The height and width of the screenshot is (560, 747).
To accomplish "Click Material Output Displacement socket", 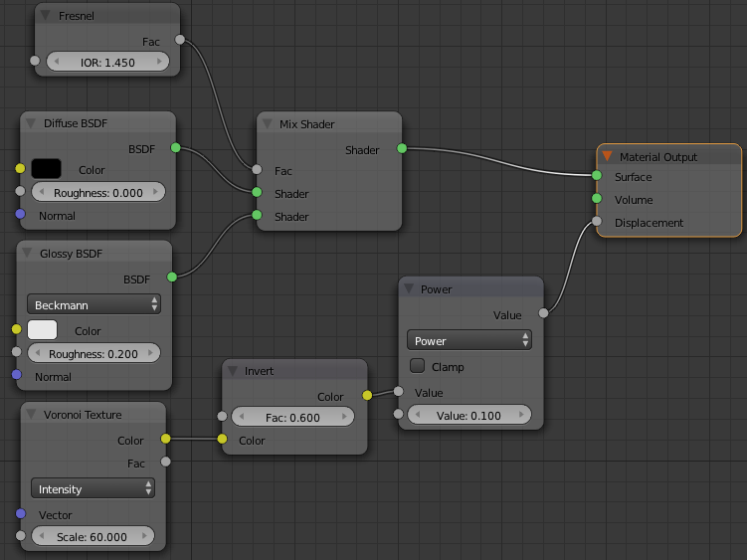I will [597, 221].
